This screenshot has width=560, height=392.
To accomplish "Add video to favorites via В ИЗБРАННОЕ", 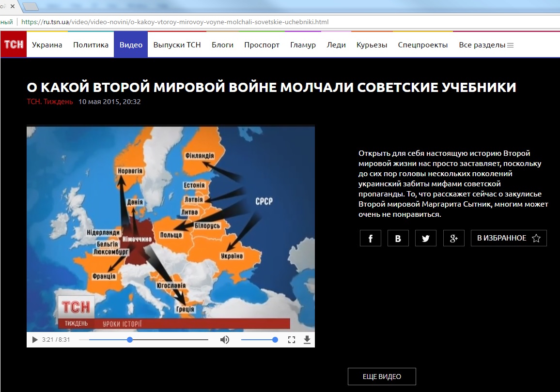I will point(509,238).
